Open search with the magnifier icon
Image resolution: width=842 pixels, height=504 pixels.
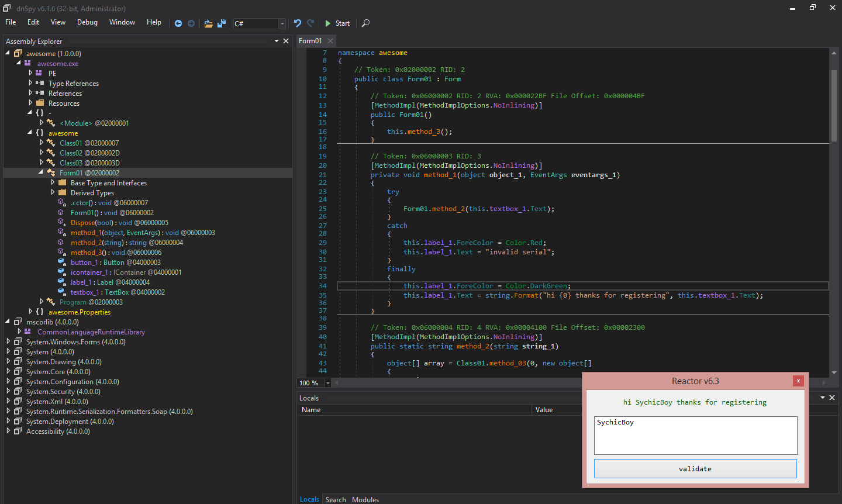(x=365, y=23)
